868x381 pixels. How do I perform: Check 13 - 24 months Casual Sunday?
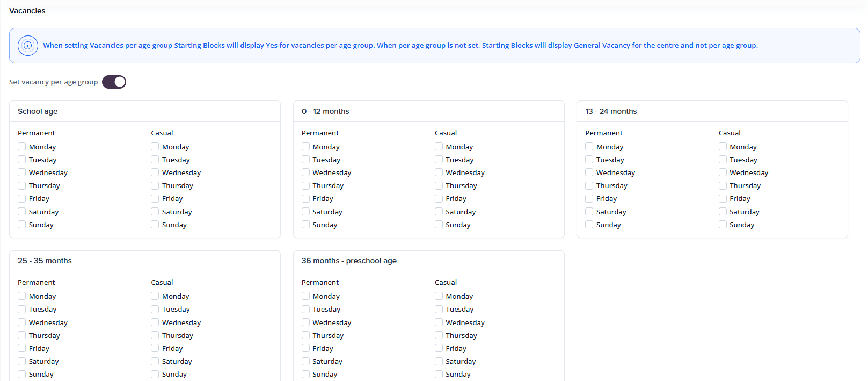click(x=723, y=225)
